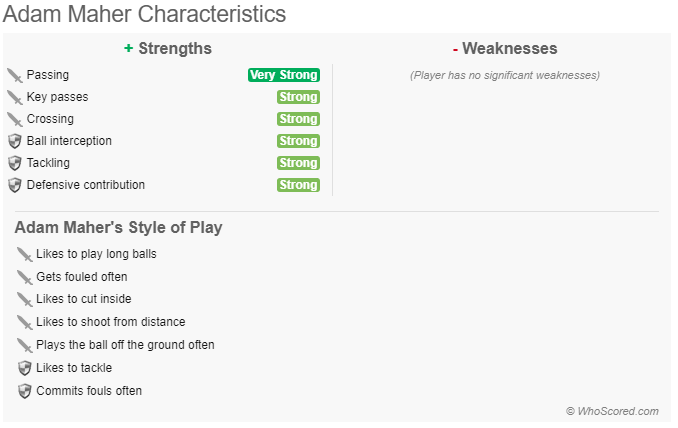Click sword icon next to Gets fouled often

click(25, 278)
